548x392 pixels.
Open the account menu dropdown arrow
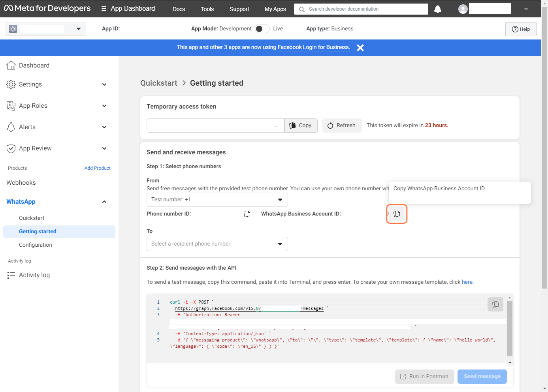pyautogui.click(x=526, y=9)
